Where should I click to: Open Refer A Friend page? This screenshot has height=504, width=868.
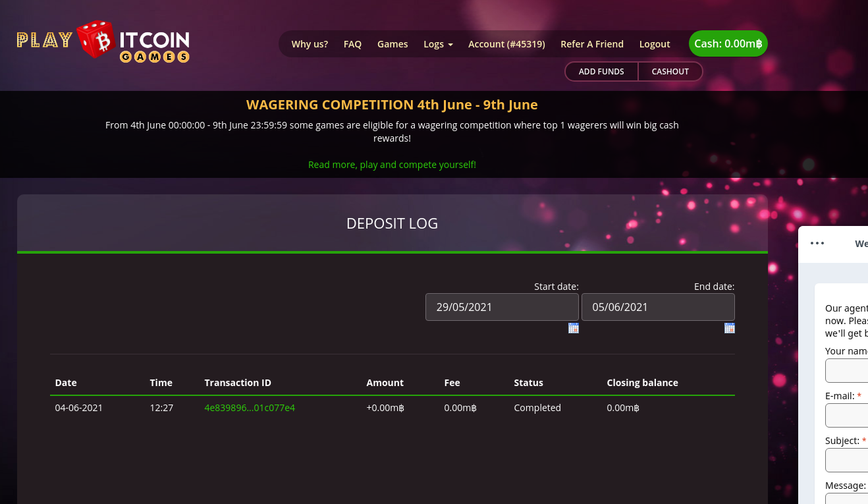click(592, 44)
